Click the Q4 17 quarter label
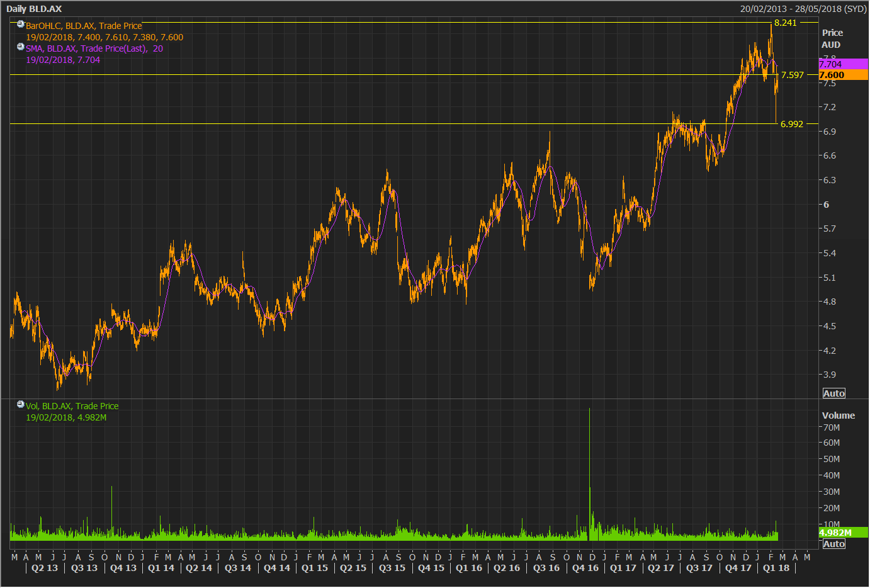The height and width of the screenshot is (588, 870). (x=738, y=568)
